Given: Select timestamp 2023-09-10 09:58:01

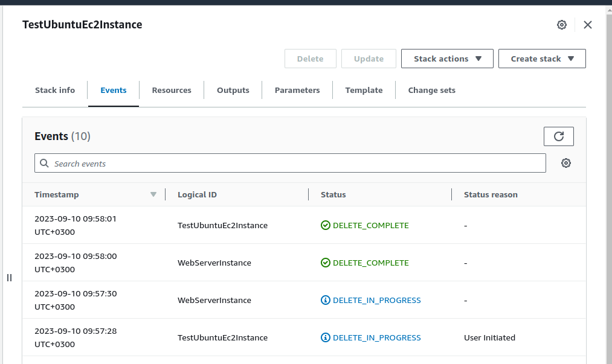Looking at the screenshot, I should point(76,225).
